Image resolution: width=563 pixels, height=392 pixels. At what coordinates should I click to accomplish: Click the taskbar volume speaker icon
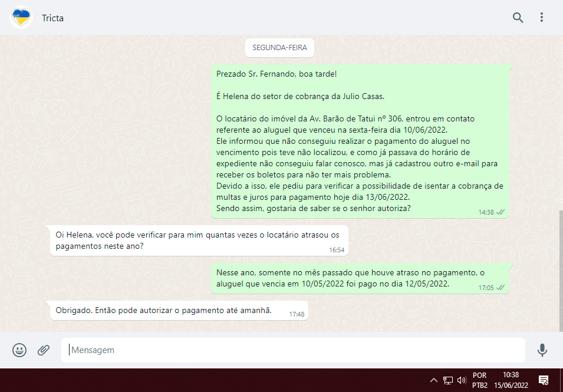tap(462, 380)
